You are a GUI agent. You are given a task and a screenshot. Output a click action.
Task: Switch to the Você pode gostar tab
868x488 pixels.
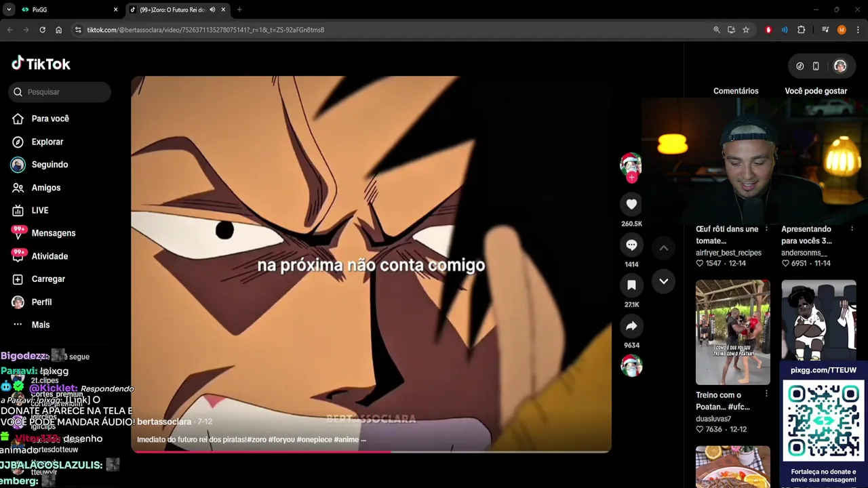(x=816, y=91)
